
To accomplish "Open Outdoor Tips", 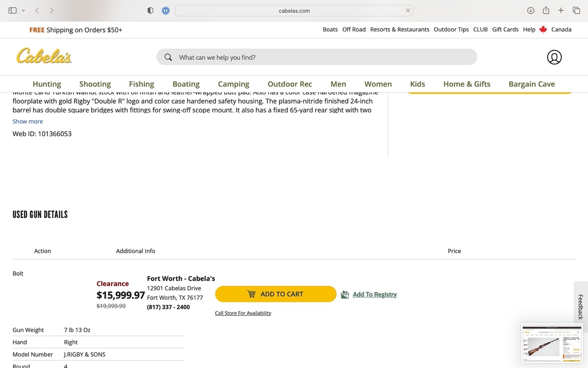I will click(x=452, y=29).
